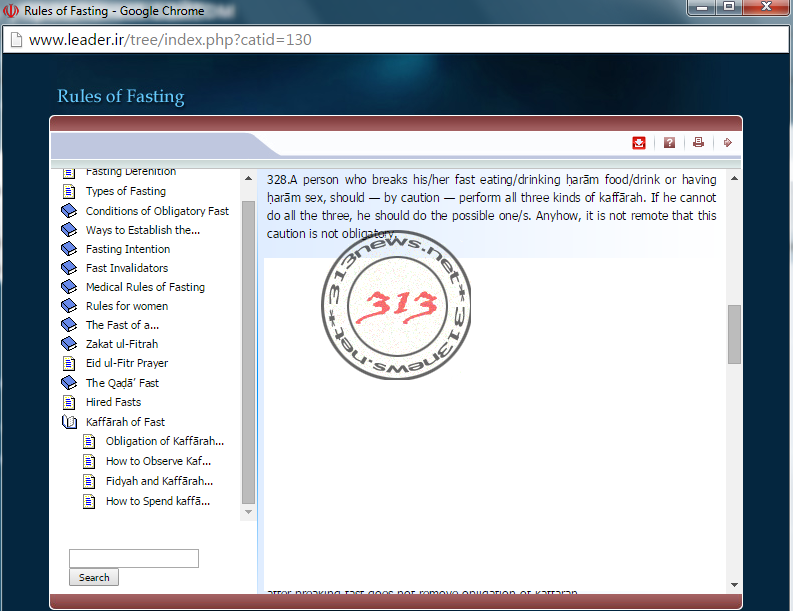Expand book icon next to The Qaḍā' Fast
This screenshot has width=793, height=611.
click(x=69, y=382)
